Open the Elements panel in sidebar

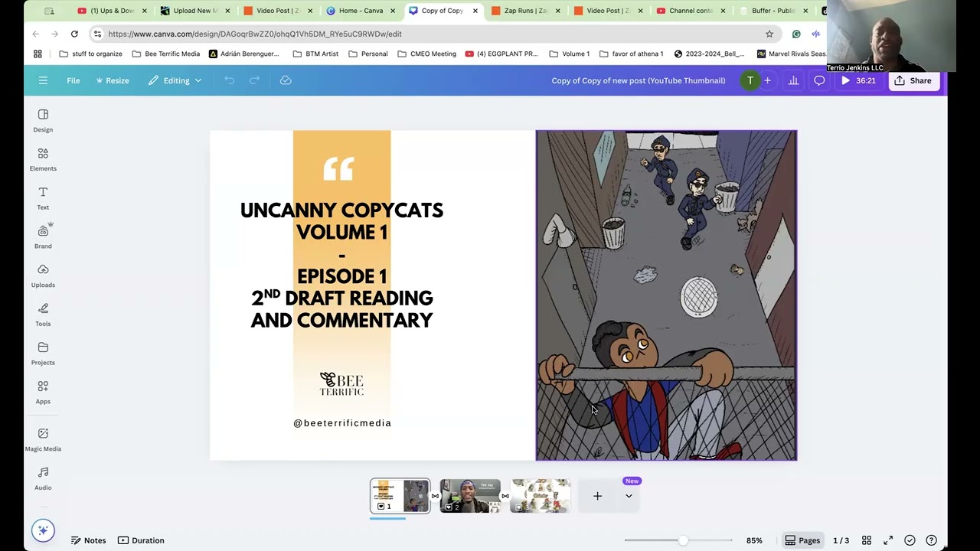[x=43, y=159]
